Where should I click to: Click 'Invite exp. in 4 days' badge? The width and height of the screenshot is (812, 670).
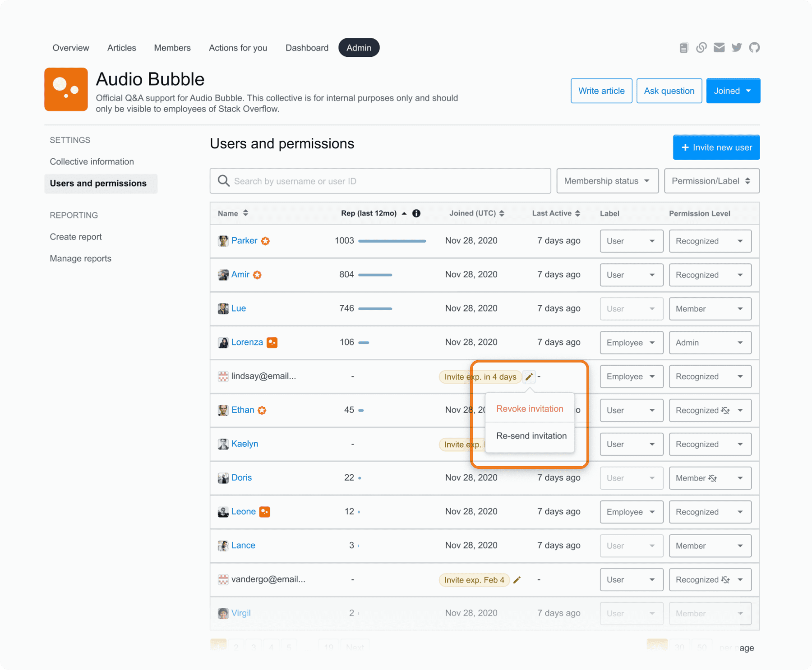[x=480, y=376]
